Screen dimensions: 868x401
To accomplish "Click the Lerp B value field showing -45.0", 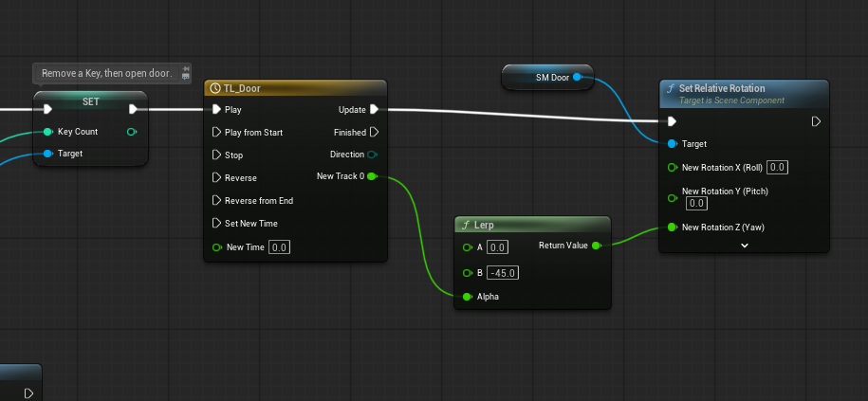I will click(503, 273).
